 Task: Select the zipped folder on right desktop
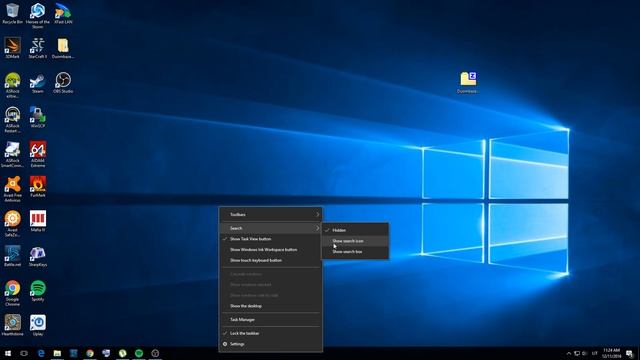468,83
